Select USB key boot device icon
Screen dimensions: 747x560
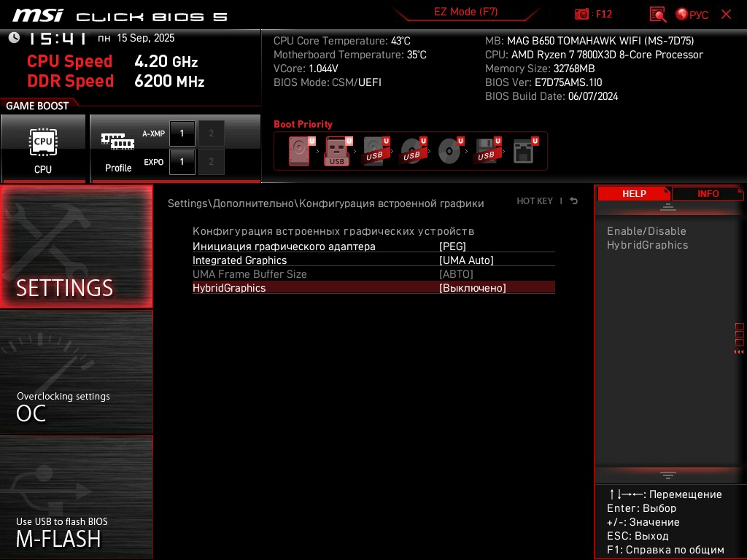[338, 151]
